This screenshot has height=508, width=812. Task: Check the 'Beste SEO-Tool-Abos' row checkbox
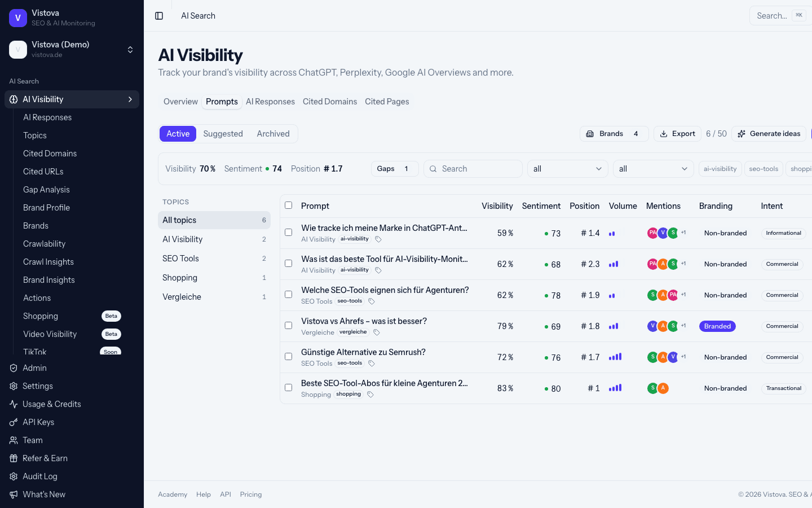point(288,388)
